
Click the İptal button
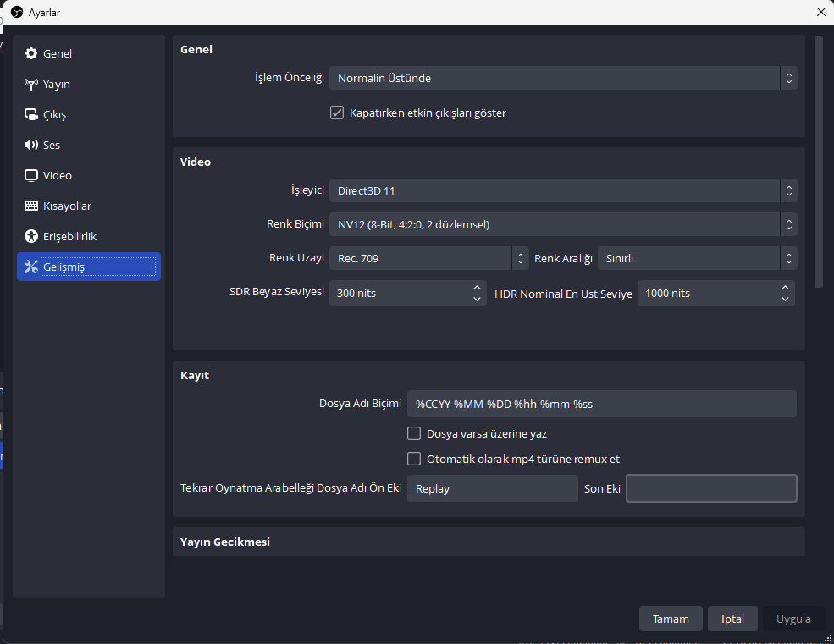click(x=732, y=619)
